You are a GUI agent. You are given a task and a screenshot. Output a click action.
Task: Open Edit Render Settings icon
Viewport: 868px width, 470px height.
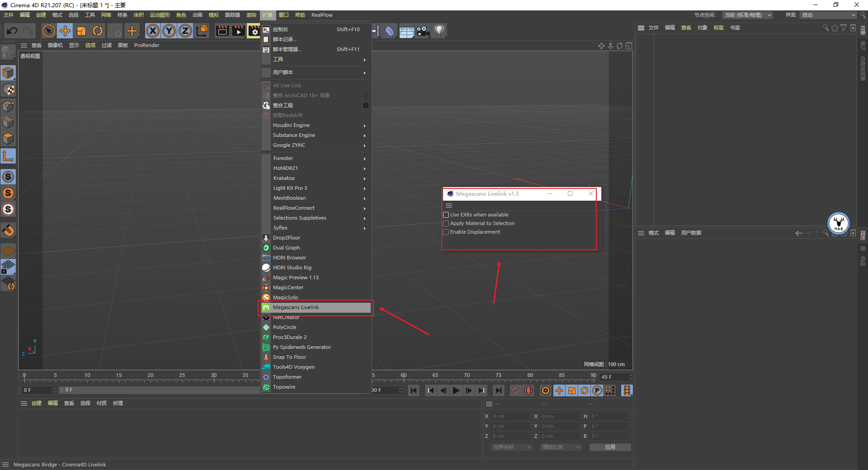coord(254,31)
